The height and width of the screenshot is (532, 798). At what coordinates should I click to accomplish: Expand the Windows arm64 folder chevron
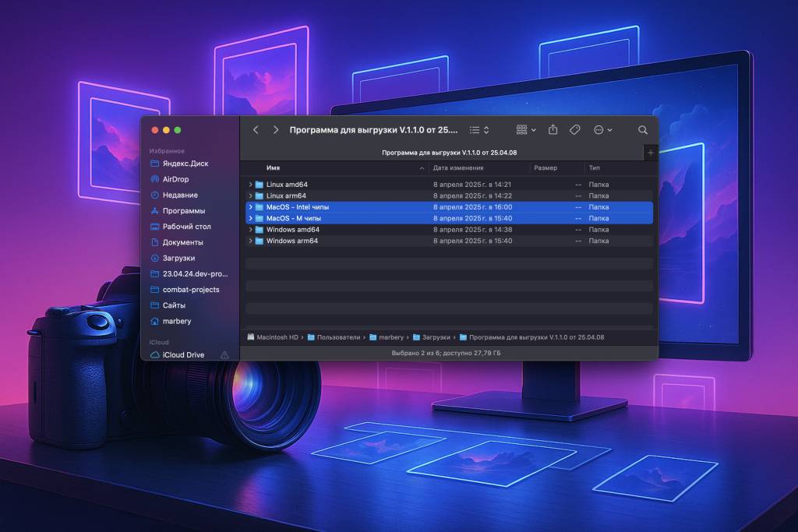click(x=250, y=241)
